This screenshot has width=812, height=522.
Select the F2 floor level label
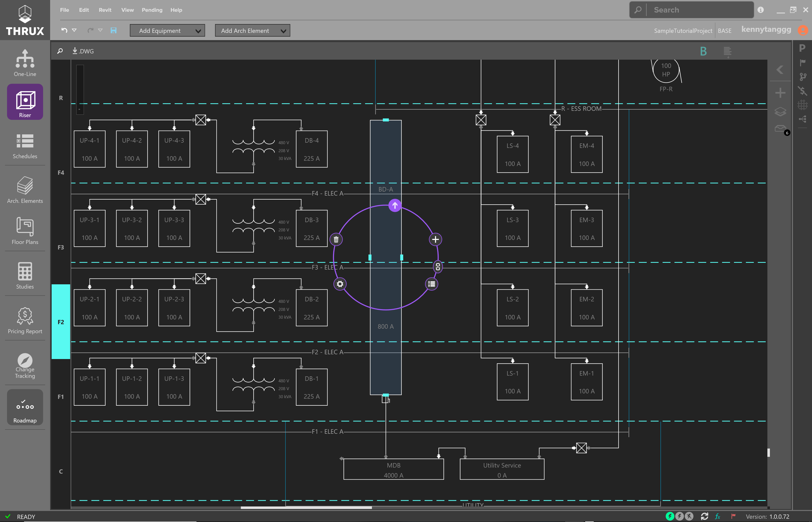click(61, 322)
